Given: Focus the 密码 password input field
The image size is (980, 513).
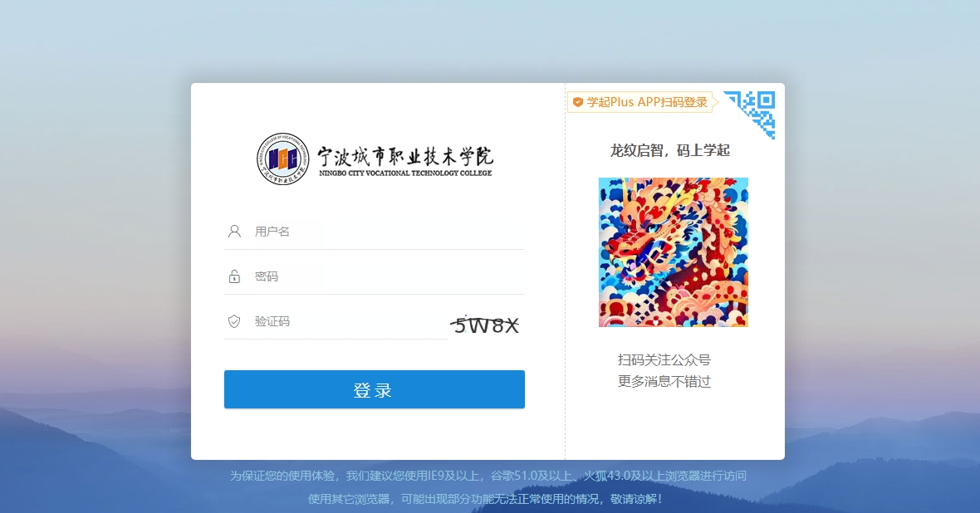Looking at the screenshot, I should (x=386, y=276).
